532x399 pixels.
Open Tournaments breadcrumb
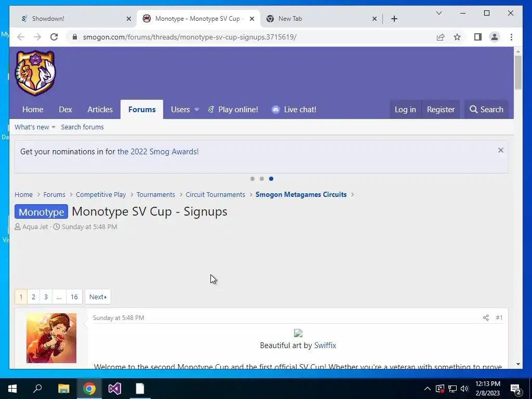(x=156, y=195)
